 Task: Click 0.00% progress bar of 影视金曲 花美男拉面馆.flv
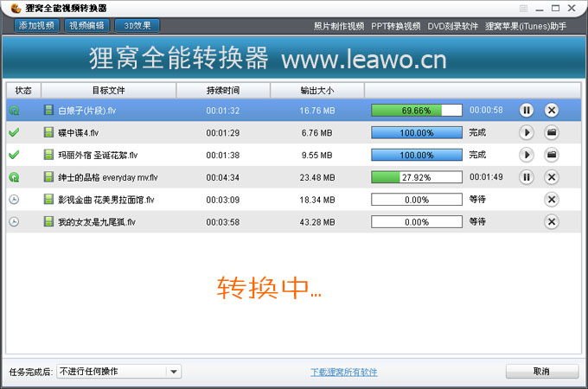pyautogui.click(x=417, y=200)
